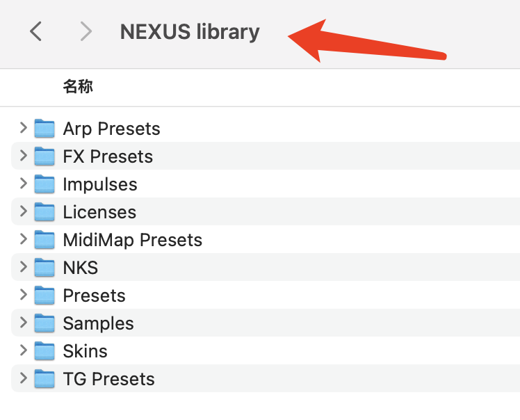Select the TG Presets folder icon
This screenshot has height=420, width=520.
pyautogui.click(x=44, y=379)
